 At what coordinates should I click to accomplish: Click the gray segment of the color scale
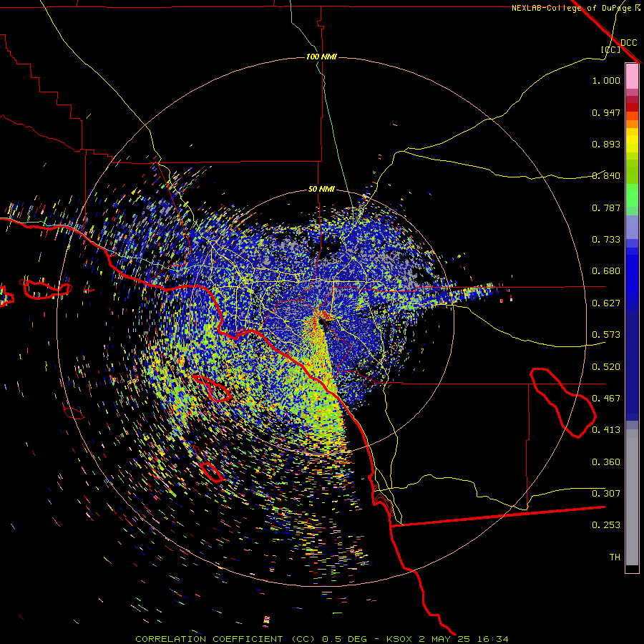(632, 497)
